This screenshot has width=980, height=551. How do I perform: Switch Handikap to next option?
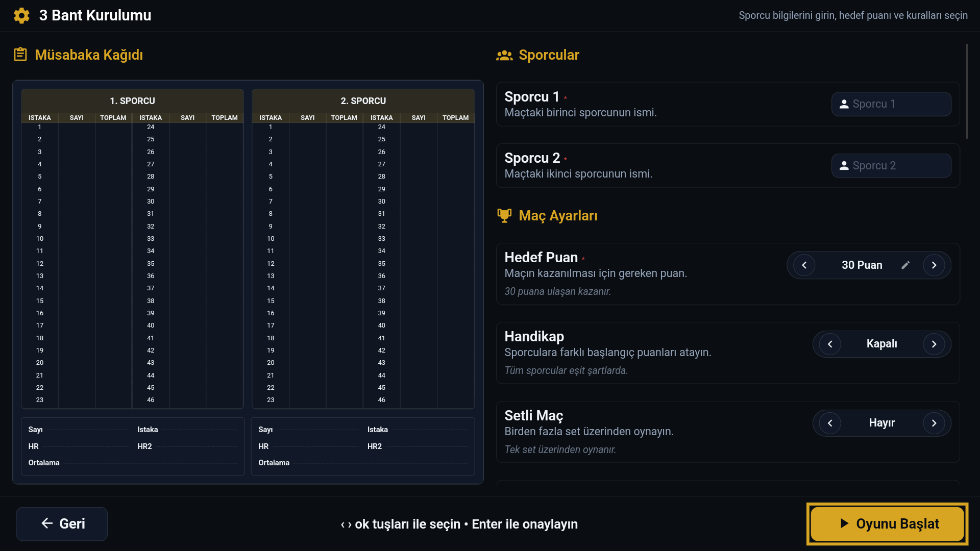pyautogui.click(x=934, y=344)
